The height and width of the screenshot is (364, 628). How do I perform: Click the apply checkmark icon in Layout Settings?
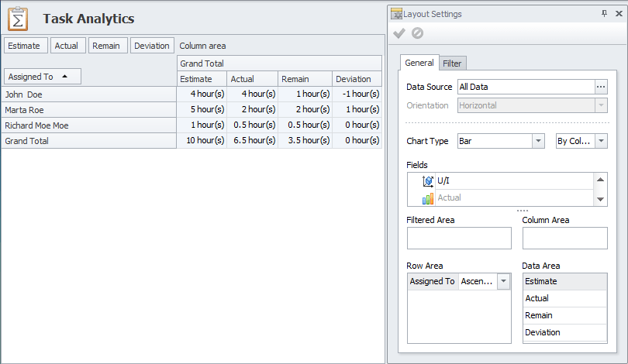coord(399,33)
